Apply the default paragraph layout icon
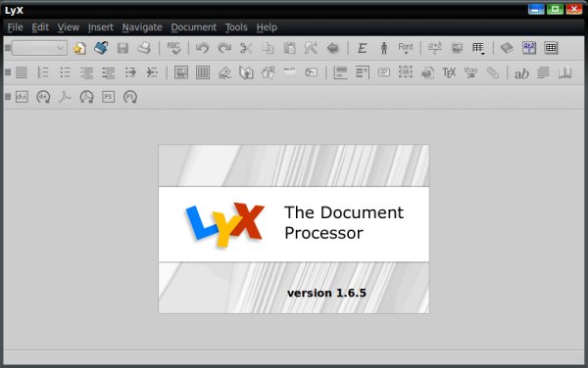 [22, 72]
